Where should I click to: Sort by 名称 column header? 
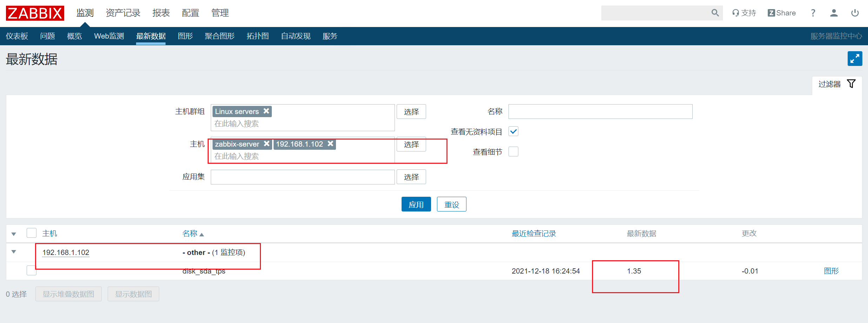point(193,233)
